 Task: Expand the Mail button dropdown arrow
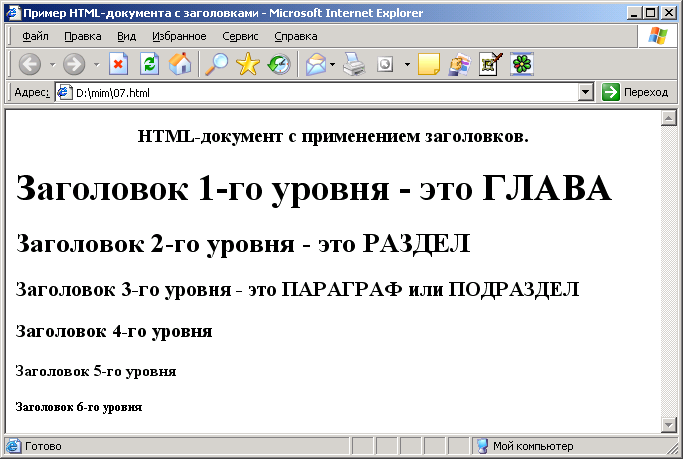coord(332,64)
